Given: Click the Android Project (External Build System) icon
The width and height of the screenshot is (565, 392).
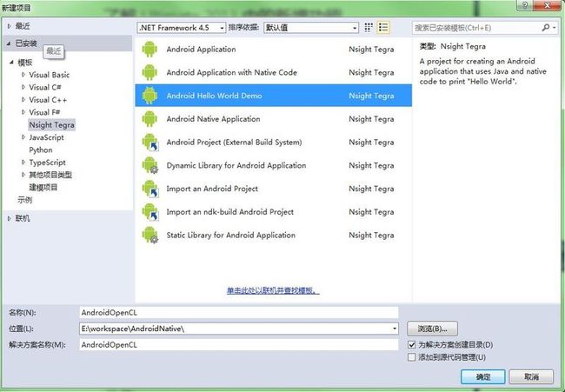Looking at the screenshot, I should click(150, 142).
